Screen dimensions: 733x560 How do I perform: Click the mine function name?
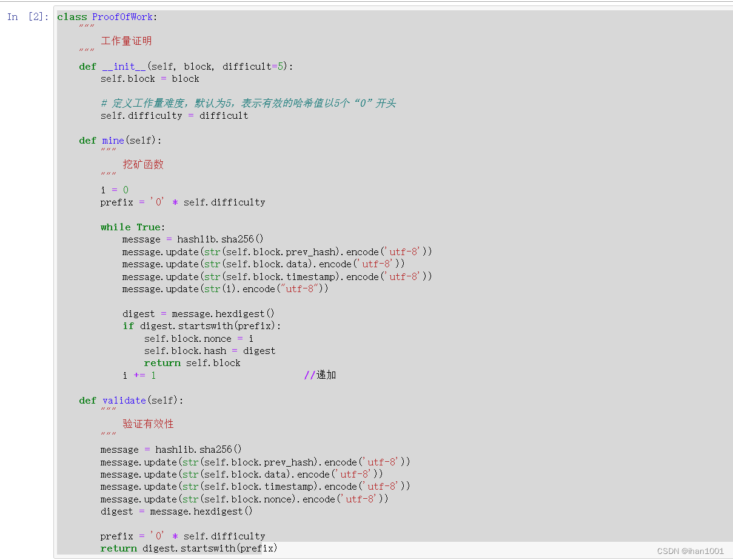point(113,140)
